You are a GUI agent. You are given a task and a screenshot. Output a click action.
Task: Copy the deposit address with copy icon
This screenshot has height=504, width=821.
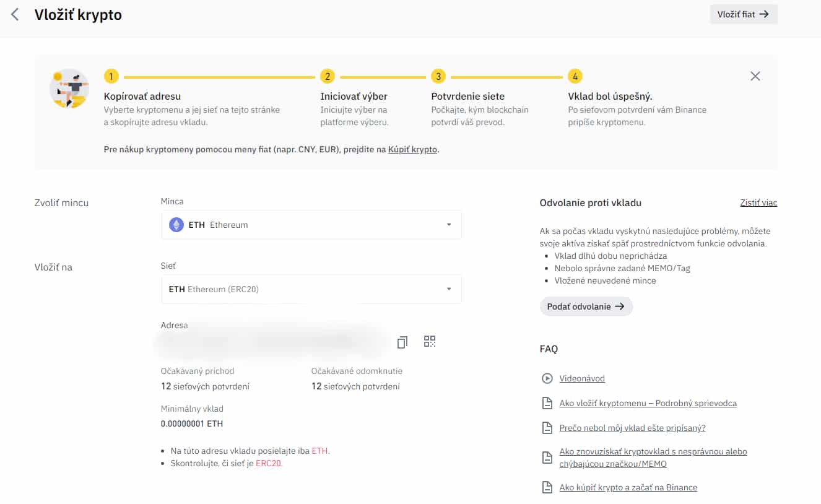tap(402, 342)
